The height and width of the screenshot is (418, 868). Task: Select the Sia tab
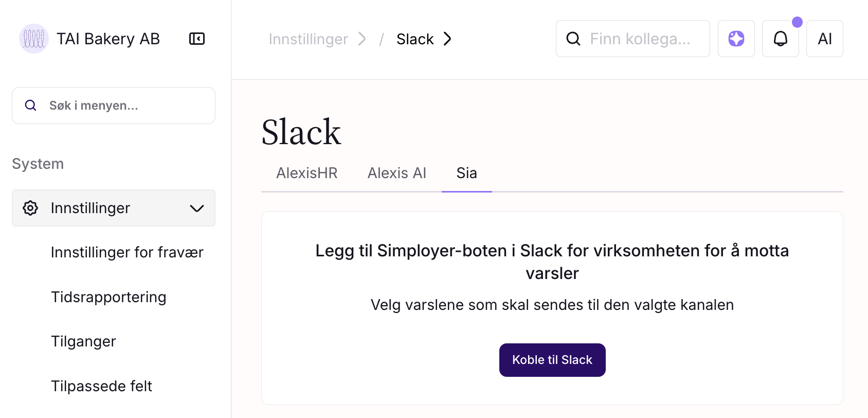pos(466,173)
